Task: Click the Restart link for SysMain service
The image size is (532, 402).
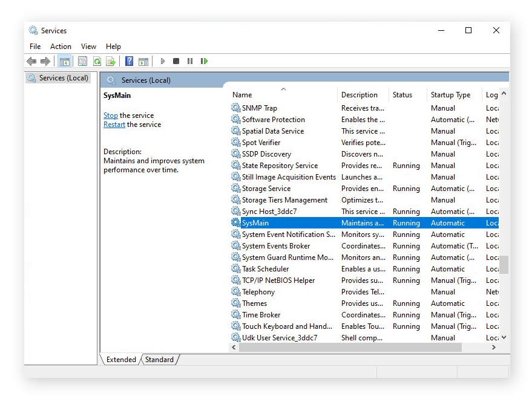Action: click(114, 124)
